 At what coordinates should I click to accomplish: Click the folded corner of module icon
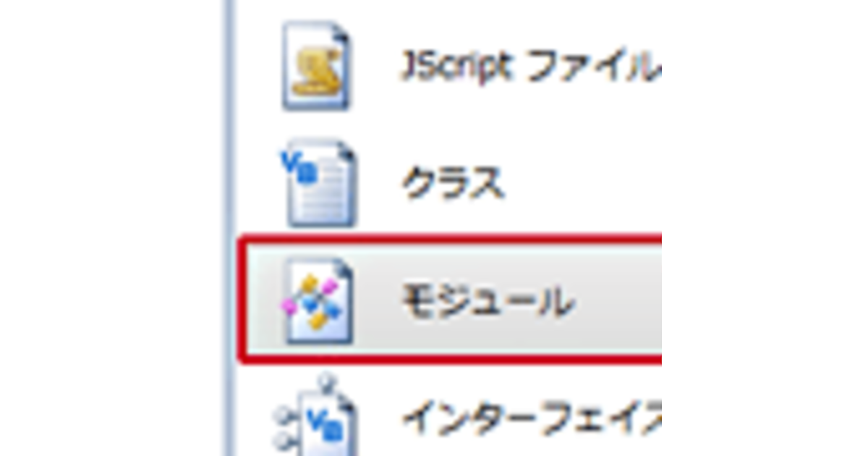tap(341, 271)
